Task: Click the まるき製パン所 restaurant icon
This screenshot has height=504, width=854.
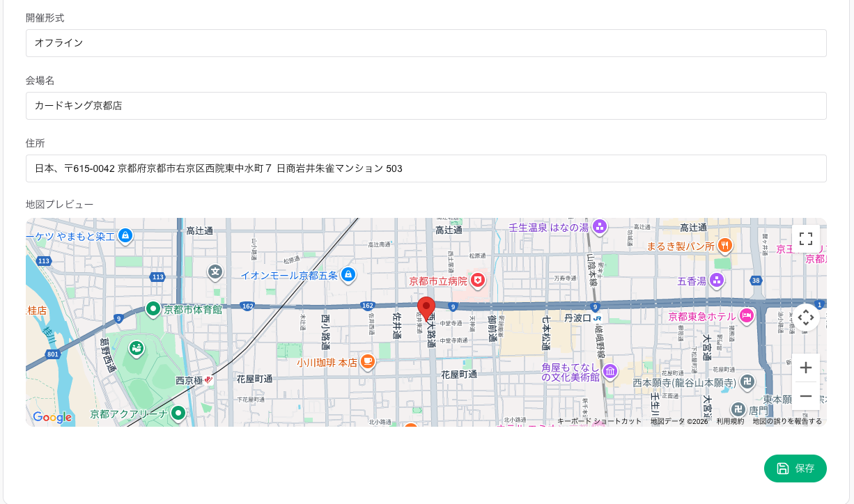Action: click(x=726, y=245)
